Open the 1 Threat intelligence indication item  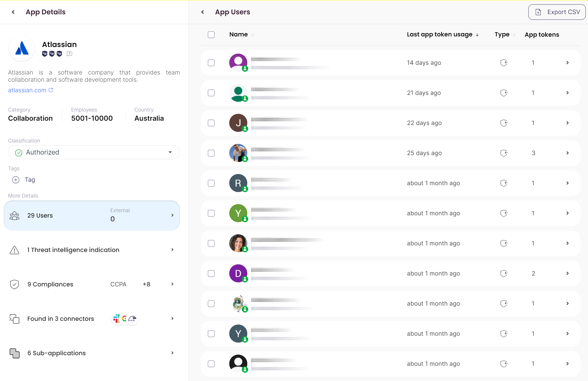pos(92,250)
